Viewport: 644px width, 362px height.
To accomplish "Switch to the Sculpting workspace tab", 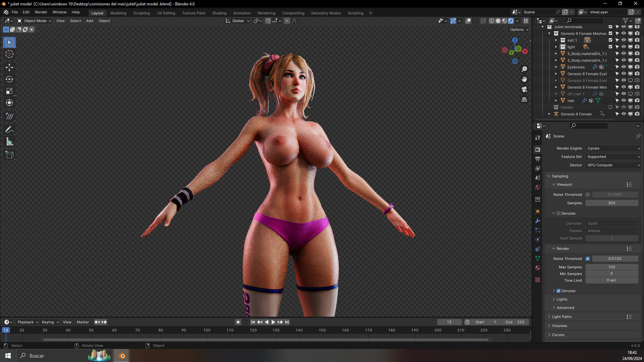I will click(142, 13).
